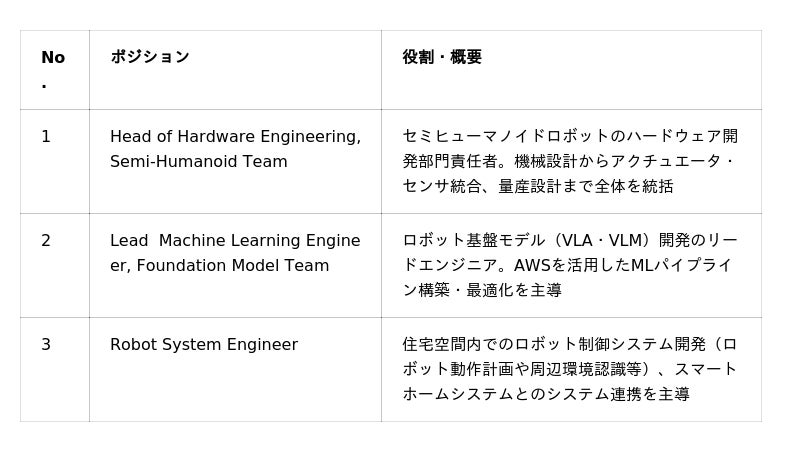This screenshot has width=800, height=452.
Task: Click センサ統合、量産設計 description line
Action: 538,186
